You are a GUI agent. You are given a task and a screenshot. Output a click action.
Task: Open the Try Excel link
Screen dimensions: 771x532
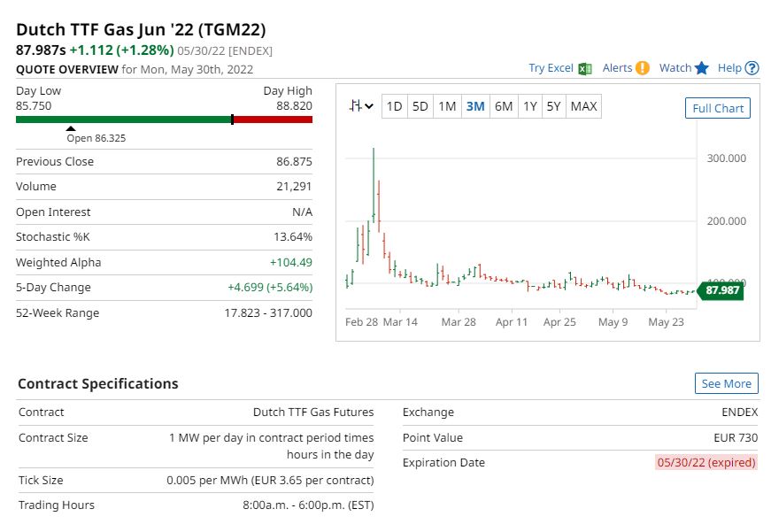551,68
